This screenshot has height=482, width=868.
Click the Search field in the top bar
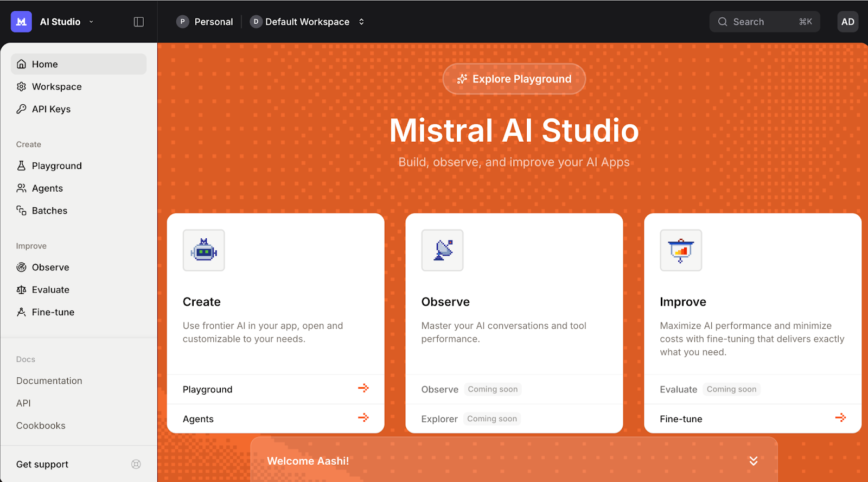(x=765, y=22)
